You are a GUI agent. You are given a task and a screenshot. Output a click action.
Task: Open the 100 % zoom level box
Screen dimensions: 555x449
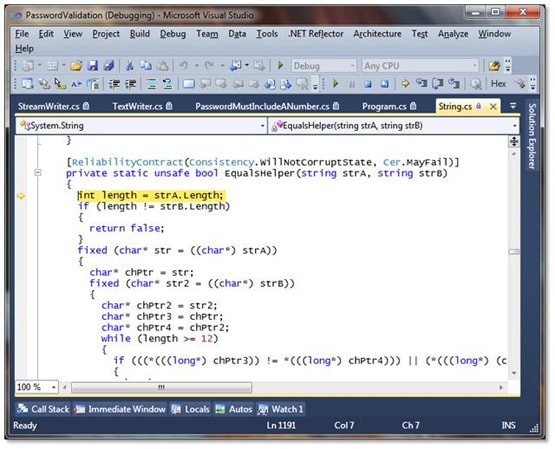tap(37, 387)
